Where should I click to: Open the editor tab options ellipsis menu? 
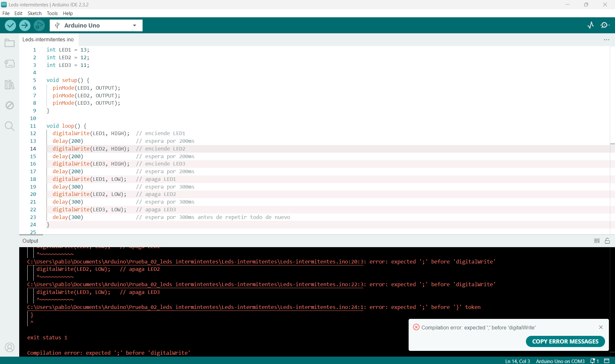click(x=607, y=40)
